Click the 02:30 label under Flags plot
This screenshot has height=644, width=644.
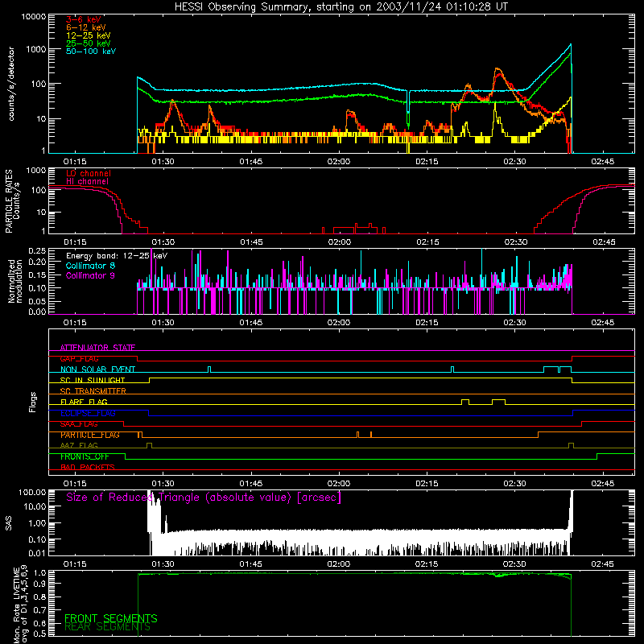point(514,484)
